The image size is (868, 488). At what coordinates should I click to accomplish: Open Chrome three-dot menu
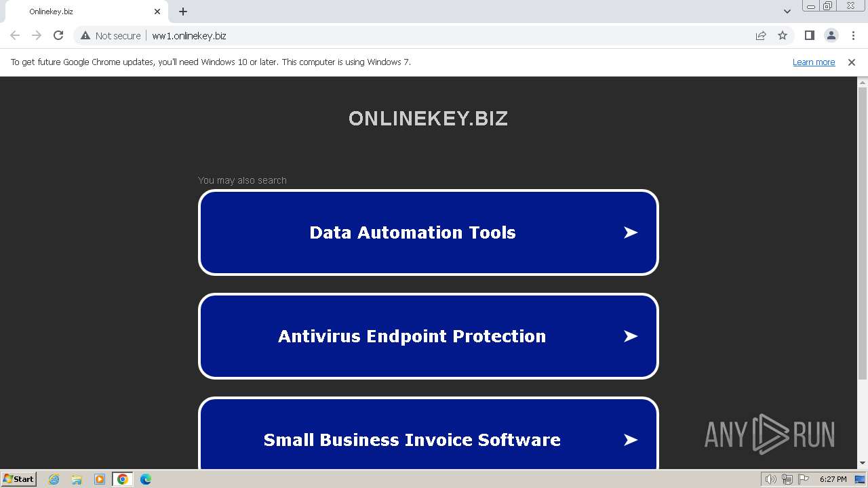[853, 35]
